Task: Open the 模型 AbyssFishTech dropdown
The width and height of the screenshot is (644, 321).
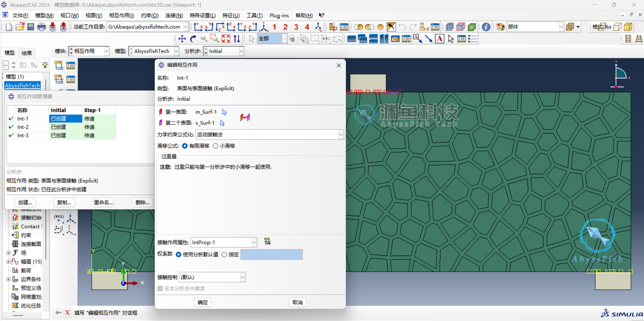Action: (176, 51)
